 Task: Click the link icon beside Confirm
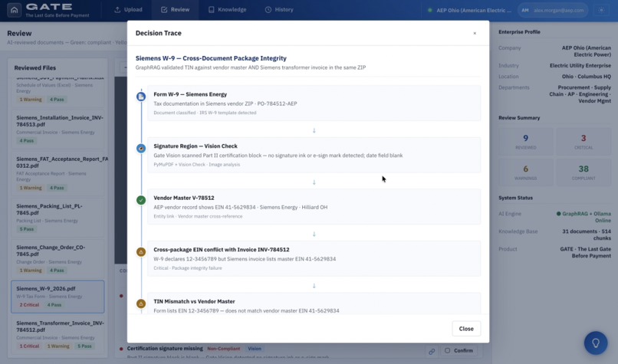[432, 351]
